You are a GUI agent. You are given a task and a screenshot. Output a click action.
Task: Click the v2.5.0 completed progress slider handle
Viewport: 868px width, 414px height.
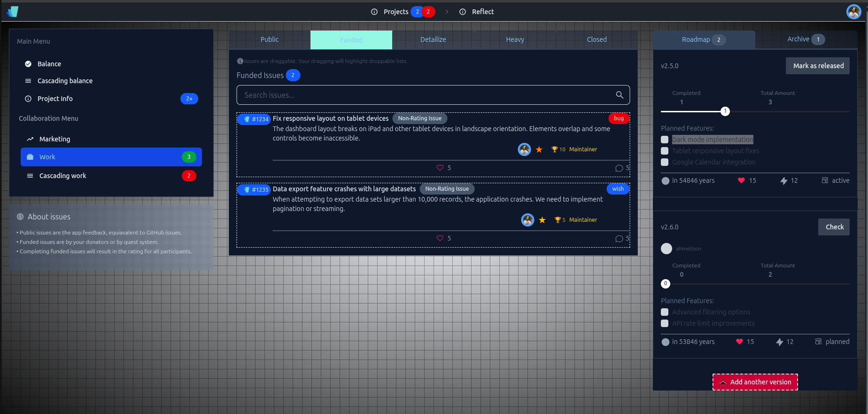(x=725, y=111)
